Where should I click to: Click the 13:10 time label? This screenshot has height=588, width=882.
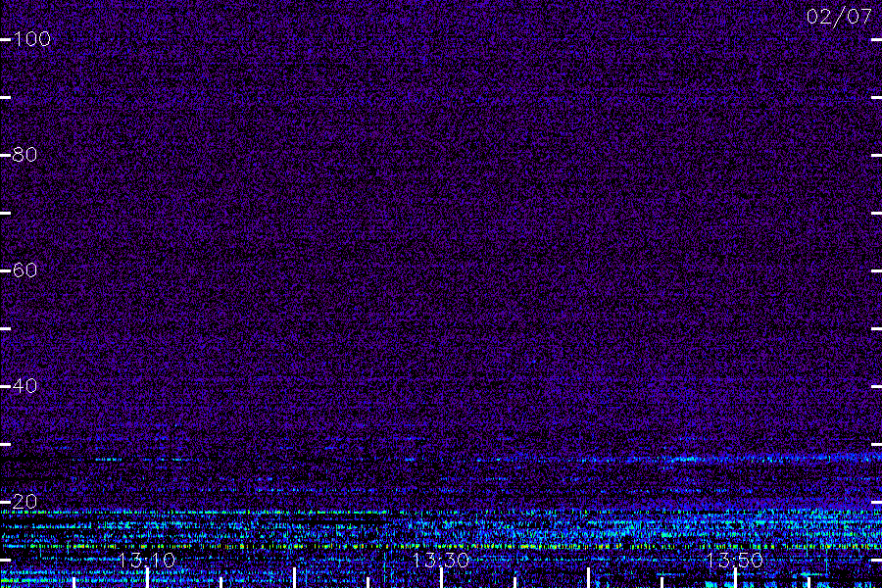click(147, 560)
